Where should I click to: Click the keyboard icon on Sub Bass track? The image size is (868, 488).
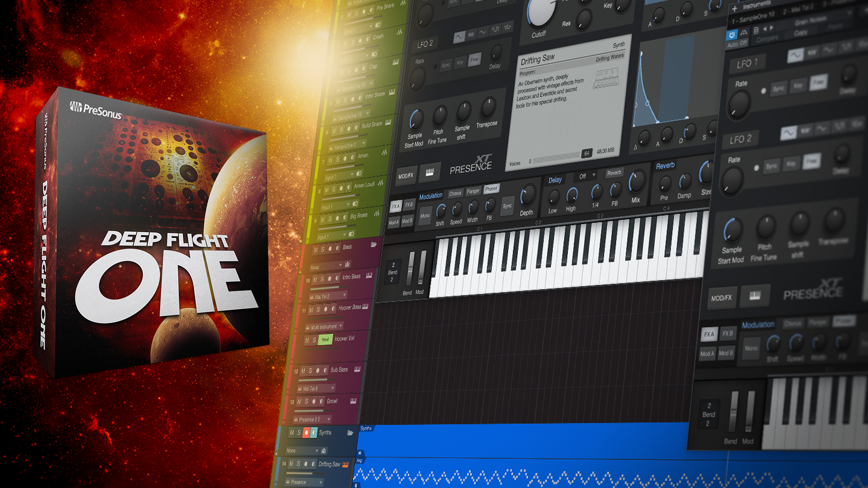[x=357, y=369]
